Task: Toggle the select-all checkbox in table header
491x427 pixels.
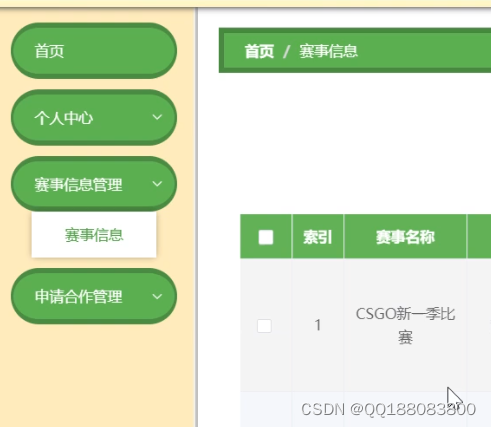Action: click(x=266, y=237)
